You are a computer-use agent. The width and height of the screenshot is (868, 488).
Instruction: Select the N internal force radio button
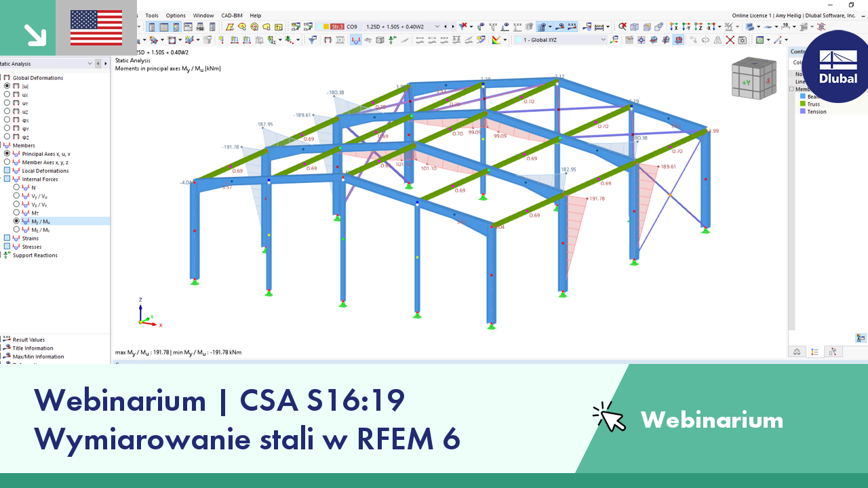click(17, 188)
